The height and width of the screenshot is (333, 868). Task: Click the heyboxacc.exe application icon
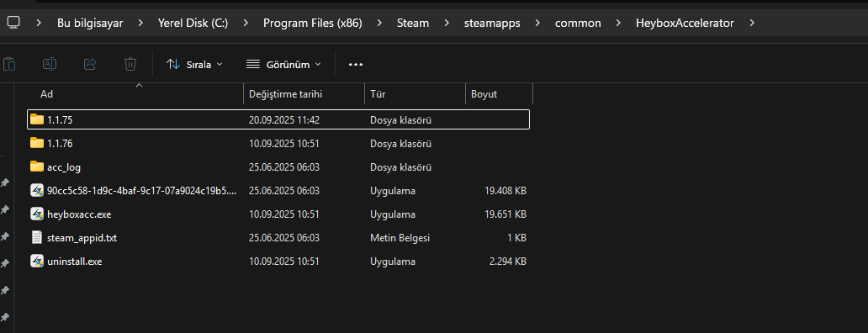click(37, 214)
